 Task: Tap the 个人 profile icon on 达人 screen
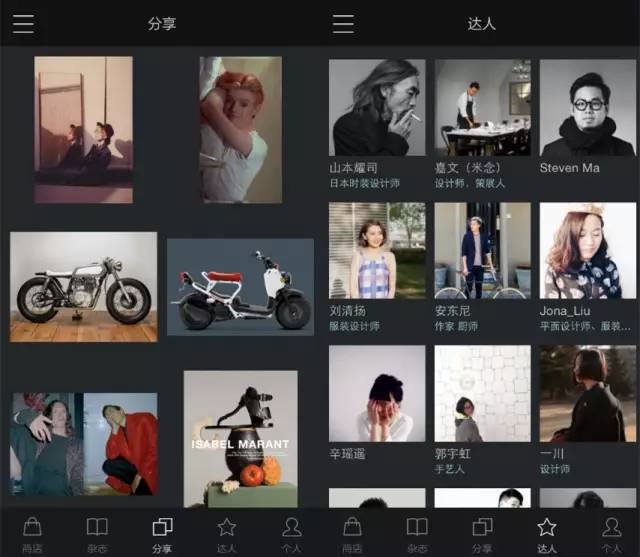(x=611, y=532)
